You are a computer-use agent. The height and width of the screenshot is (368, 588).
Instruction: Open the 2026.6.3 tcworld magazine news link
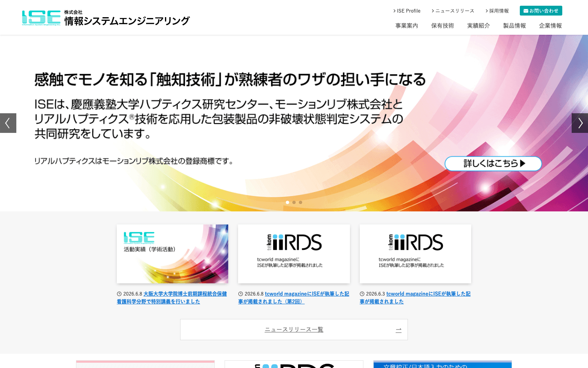415,298
